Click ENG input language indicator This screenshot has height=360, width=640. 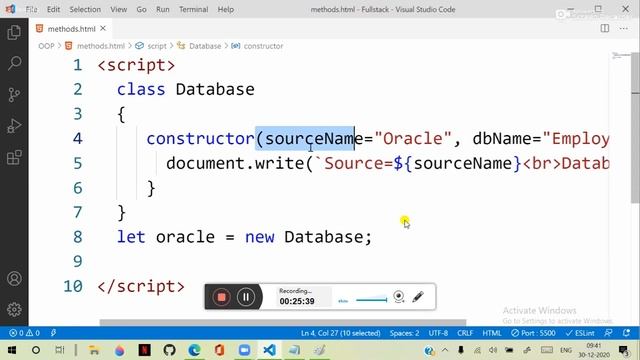(x=566, y=350)
